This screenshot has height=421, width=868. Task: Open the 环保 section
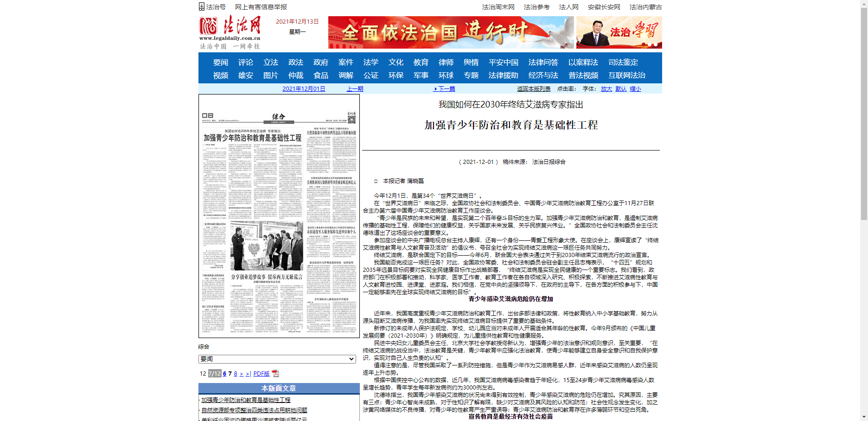pyautogui.click(x=396, y=75)
